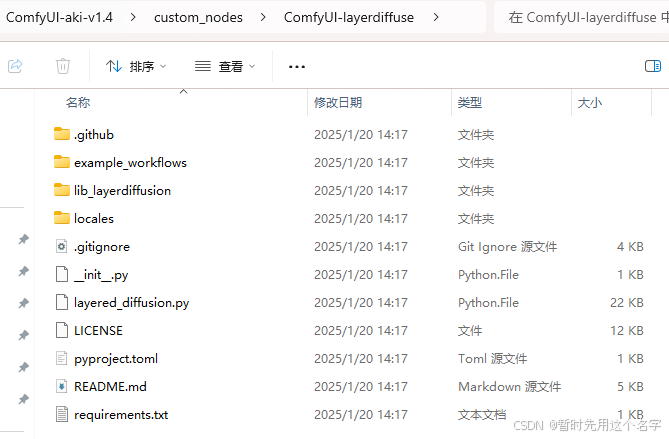This screenshot has height=439, width=669.
Task: Click the pin icon beside .gitignore row
Action: [23, 239]
